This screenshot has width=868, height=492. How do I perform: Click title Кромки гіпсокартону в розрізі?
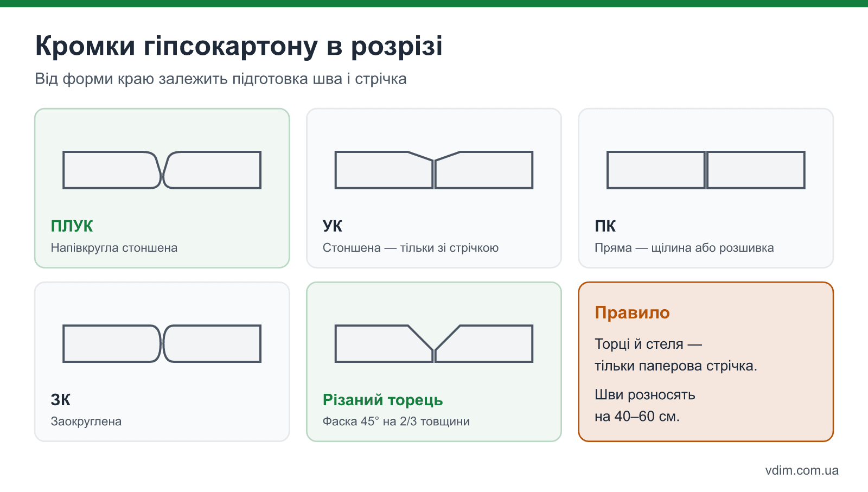239,46
